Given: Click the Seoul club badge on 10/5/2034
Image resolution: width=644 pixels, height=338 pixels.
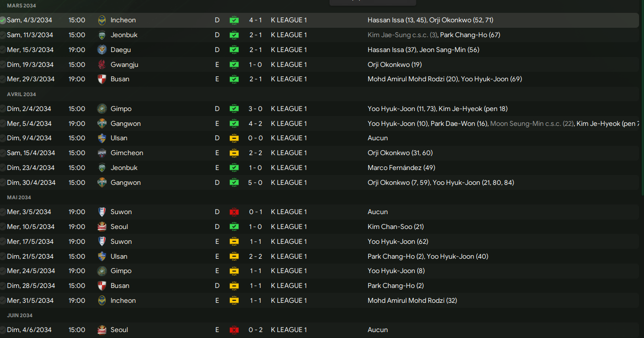Looking at the screenshot, I should pyautogui.click(x=102, y=227).
